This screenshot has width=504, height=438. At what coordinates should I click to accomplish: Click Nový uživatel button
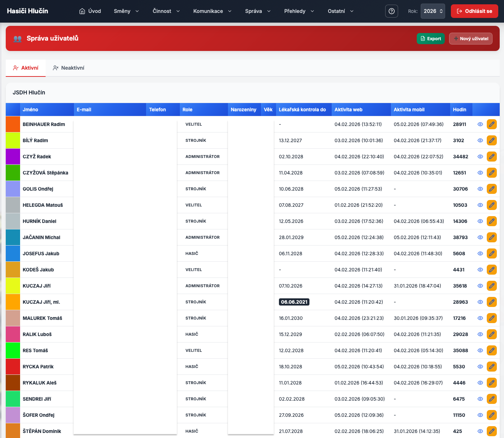click(x=471, y=39)
